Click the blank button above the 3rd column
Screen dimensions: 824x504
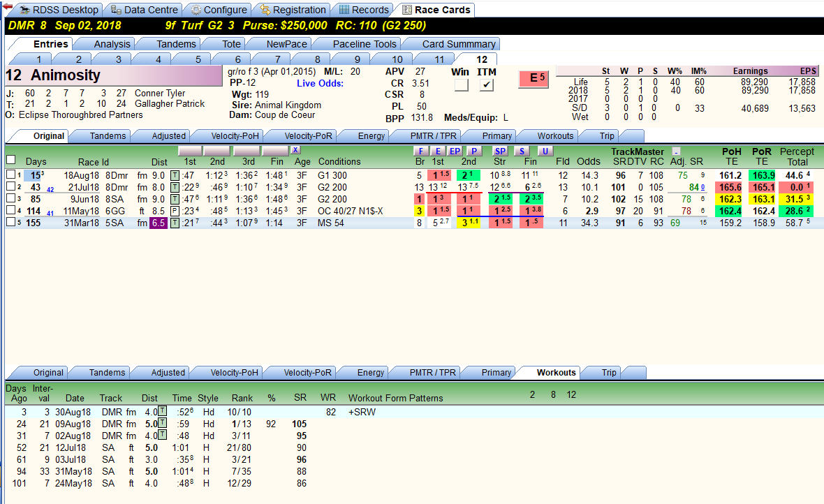click(x=247, y=151)
